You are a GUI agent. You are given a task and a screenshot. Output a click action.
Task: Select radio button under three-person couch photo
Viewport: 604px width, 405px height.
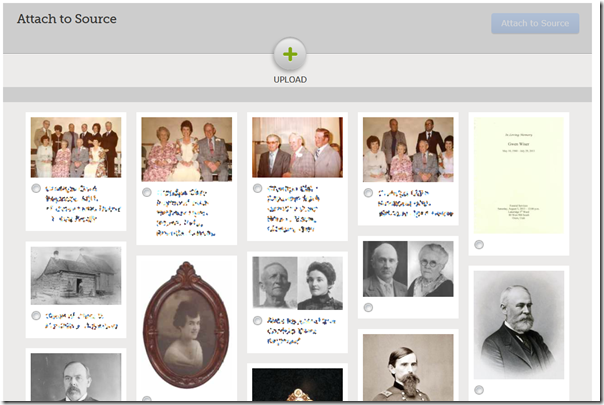click(x=147, y=192)
